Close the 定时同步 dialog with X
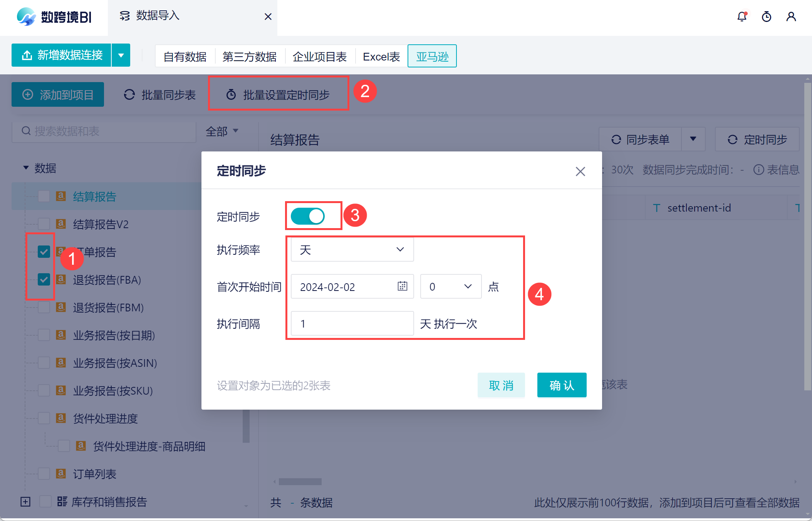Image resolution: width=812 pixels, height=521 pixels. click(x=580, y=171)
